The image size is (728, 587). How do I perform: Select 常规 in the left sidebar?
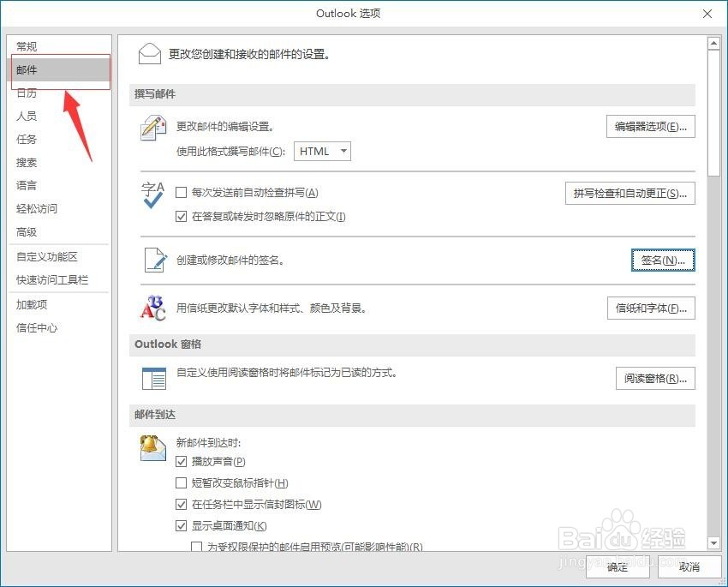tap(59, 46)
